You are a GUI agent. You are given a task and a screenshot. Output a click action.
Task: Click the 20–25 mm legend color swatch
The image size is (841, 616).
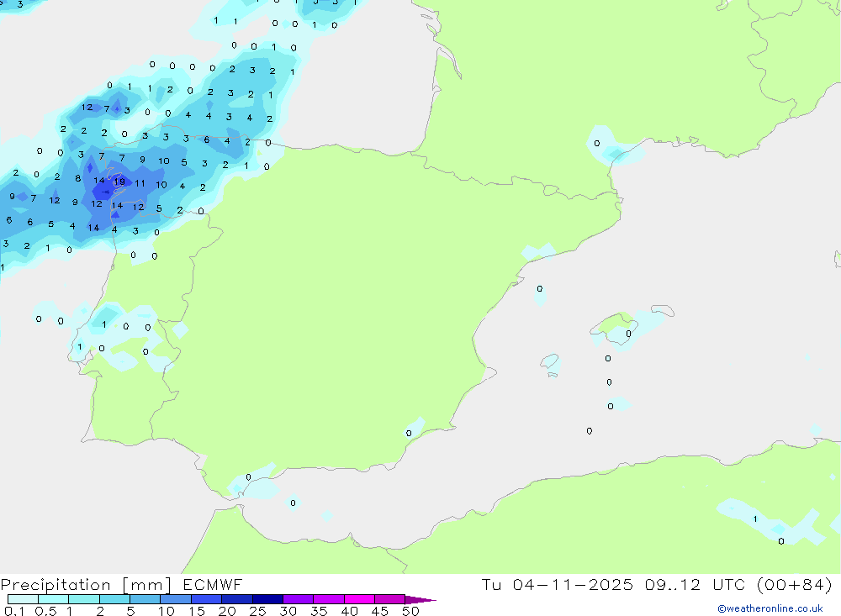(x=236, y=599)
